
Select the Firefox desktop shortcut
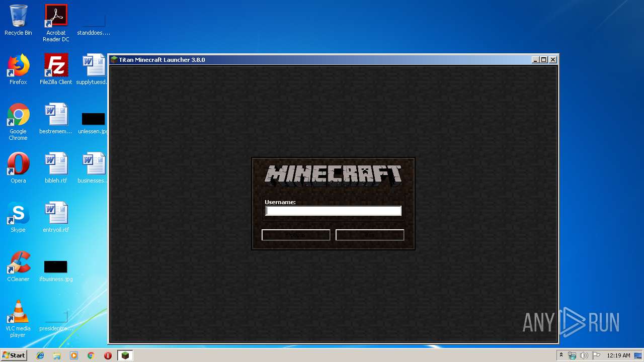(x=18, y=69)
